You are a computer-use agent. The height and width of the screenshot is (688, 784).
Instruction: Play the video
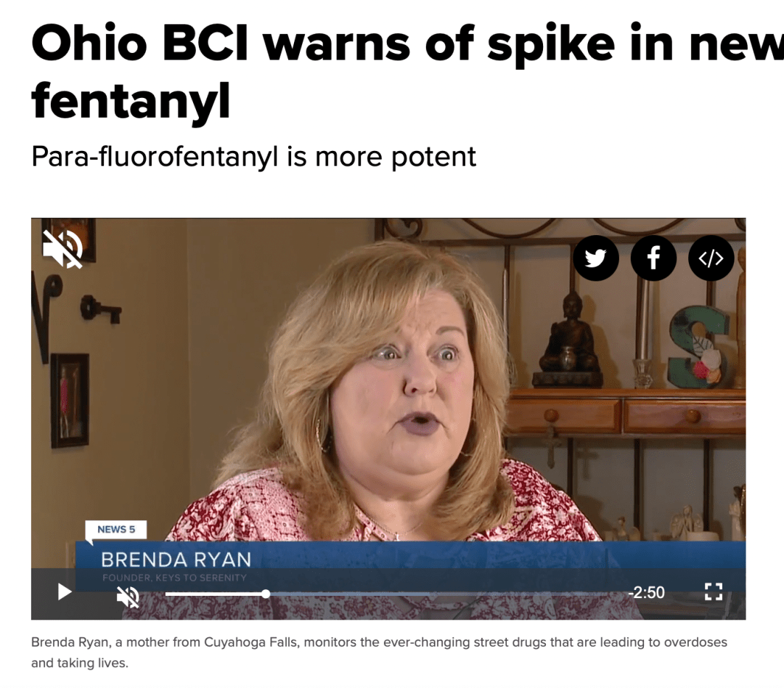(65, 592)
